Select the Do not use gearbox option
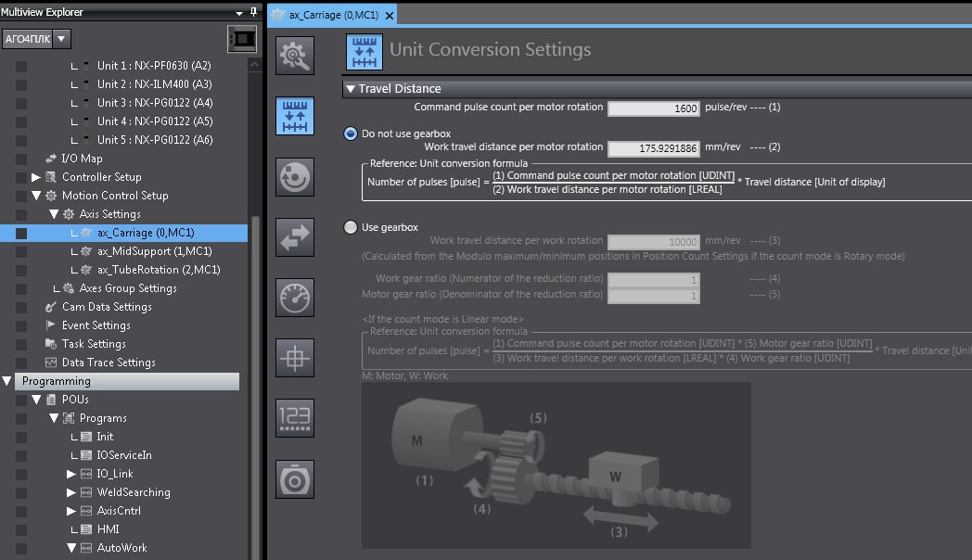The image size is (972, 560). (x=351, y=134)
